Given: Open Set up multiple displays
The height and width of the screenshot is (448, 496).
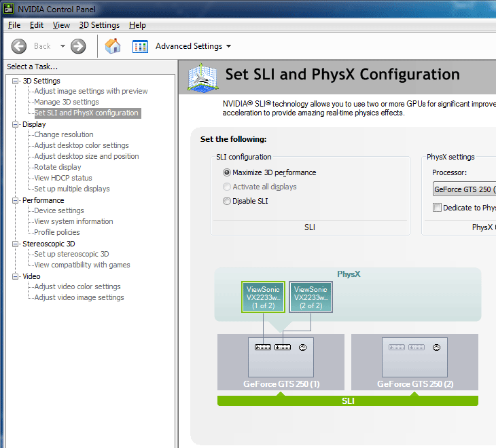Looking at the screenshot, I should [72, 189].
